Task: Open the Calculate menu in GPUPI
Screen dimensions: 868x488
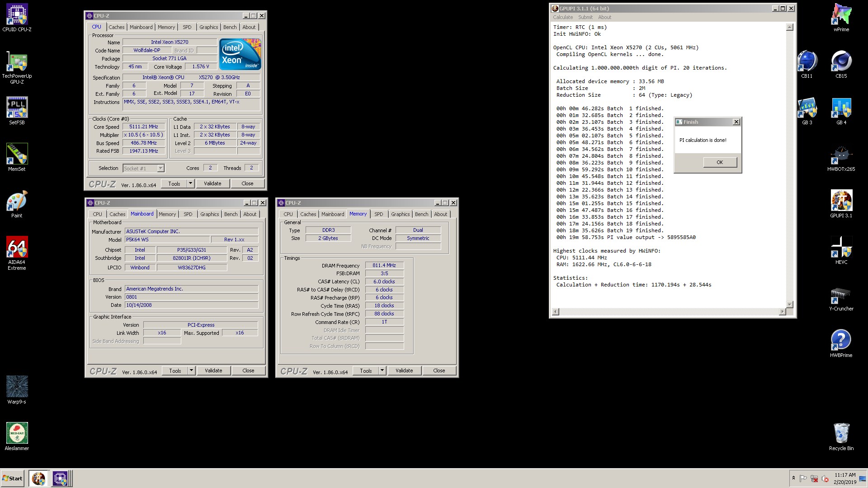Action: coord(563,17)
